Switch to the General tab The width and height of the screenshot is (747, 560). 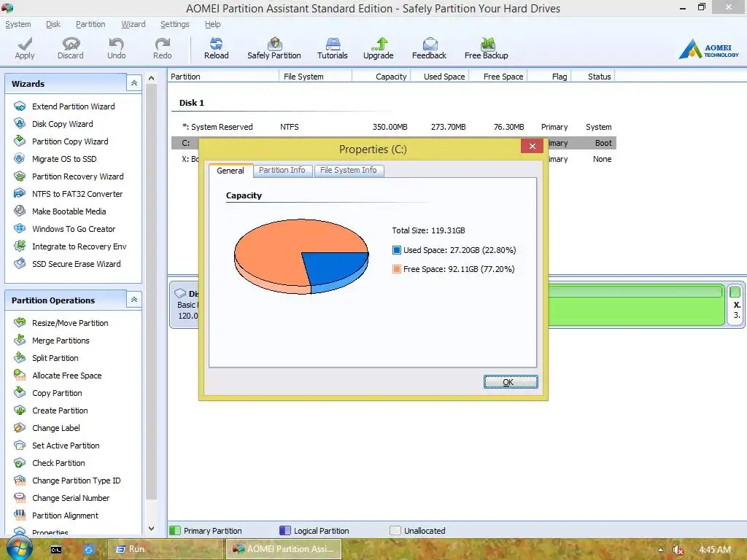tap(231, 171)
